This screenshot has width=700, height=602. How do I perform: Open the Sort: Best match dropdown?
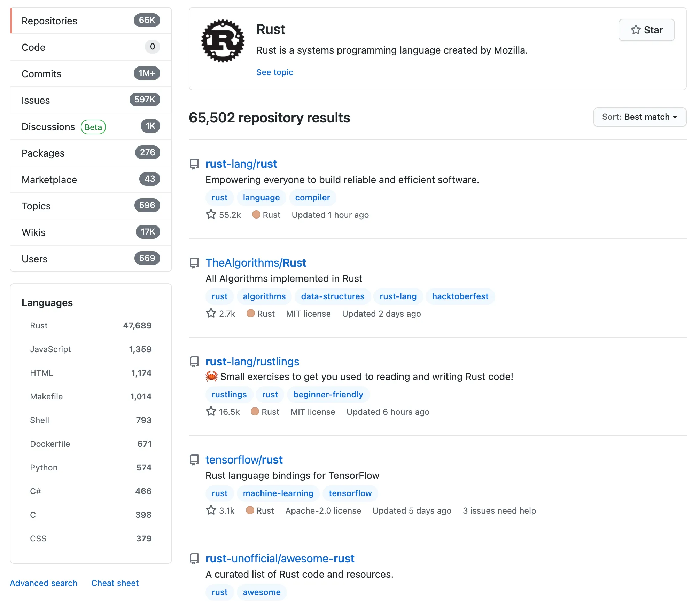click(639, 117)
